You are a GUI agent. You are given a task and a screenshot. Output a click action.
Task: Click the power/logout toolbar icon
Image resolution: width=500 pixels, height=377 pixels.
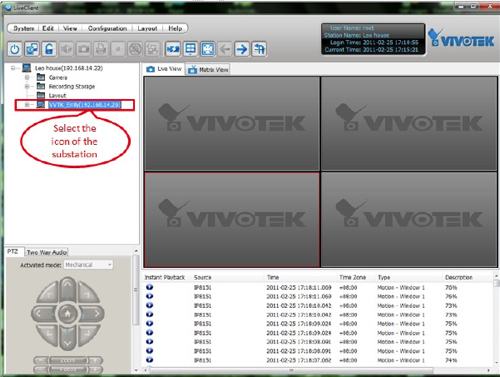point(15,49)
